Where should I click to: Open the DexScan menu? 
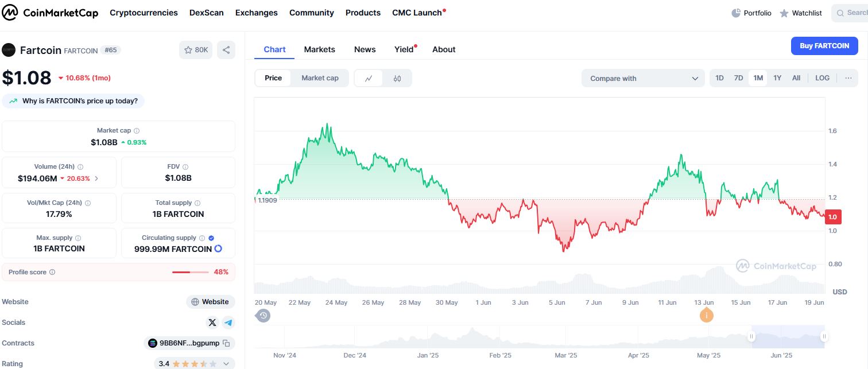pyautogui.click(x=207, y=13)
